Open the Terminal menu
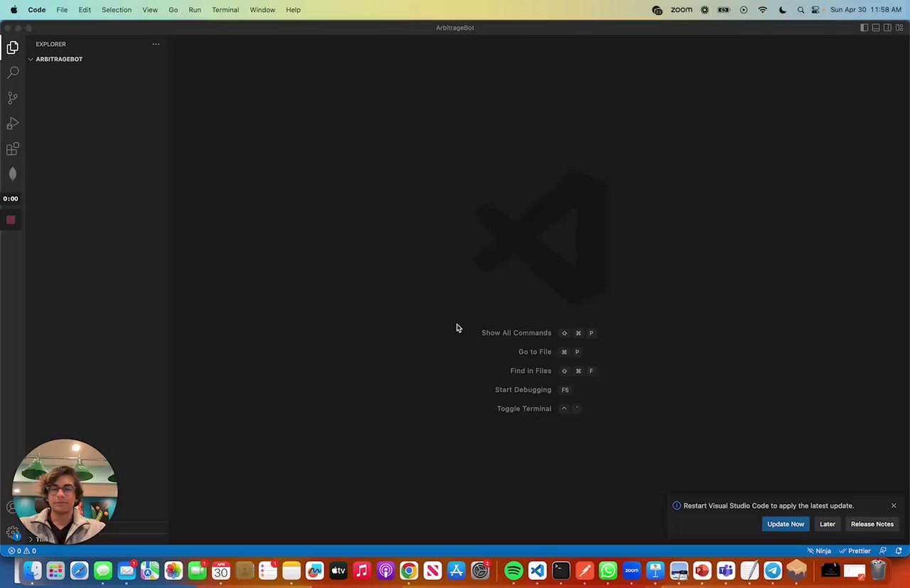Screen dimensions: 910x588 225,10
